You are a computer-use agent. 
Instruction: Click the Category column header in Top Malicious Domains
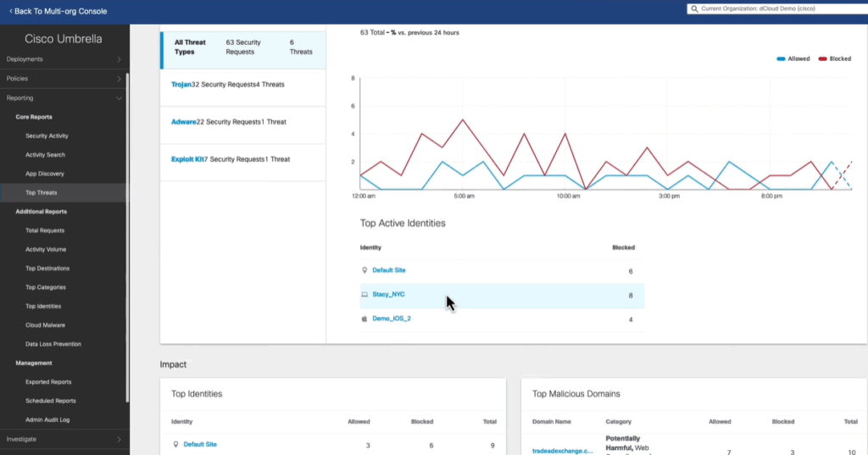(x=618, y=422)
